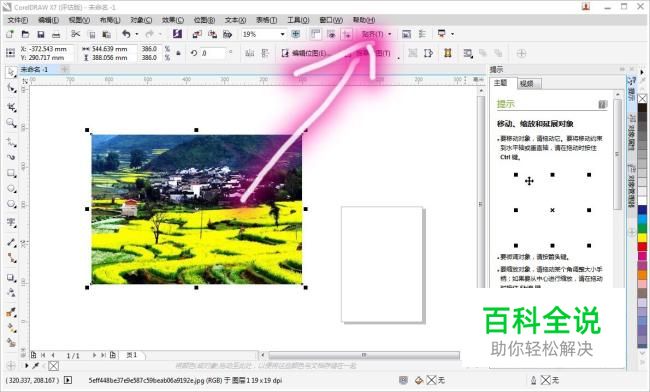Open the 帮助(H) menu
Viewport: 650px width, 392px height.
(364, 20)
